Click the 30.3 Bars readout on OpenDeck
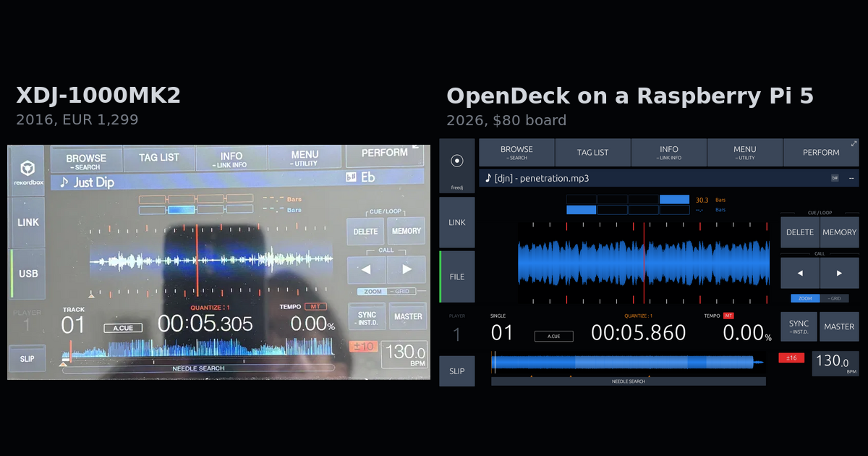The height and width of the screenshot is (456, 868). point(710,200)
